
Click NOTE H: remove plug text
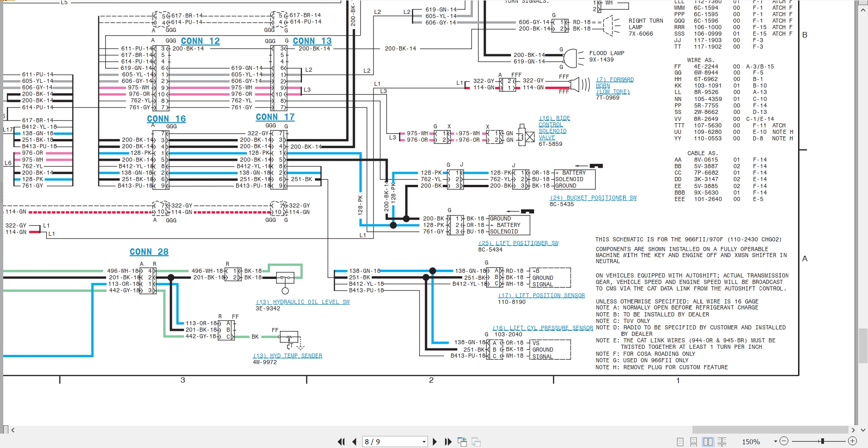[662, 367]
